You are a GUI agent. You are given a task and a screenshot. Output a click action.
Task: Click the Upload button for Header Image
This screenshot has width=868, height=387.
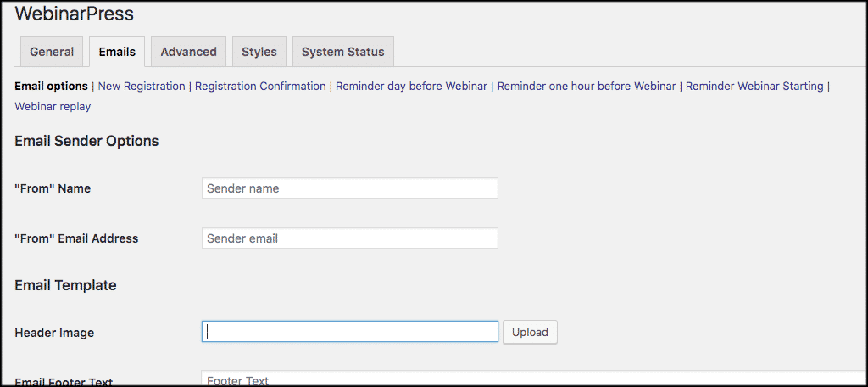[x=530, y=332]
